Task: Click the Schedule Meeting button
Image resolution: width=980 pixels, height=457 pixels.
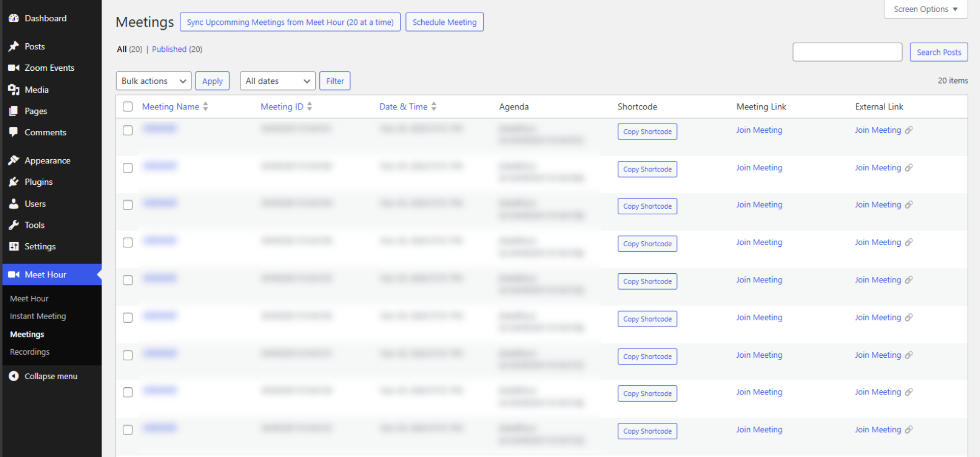Action: click(x=445, y=22)
